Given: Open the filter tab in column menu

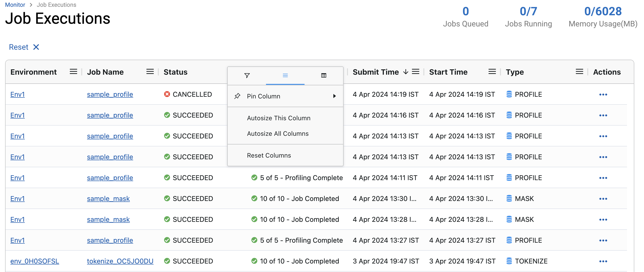Looking at the screenshot, I should [247, 75].
